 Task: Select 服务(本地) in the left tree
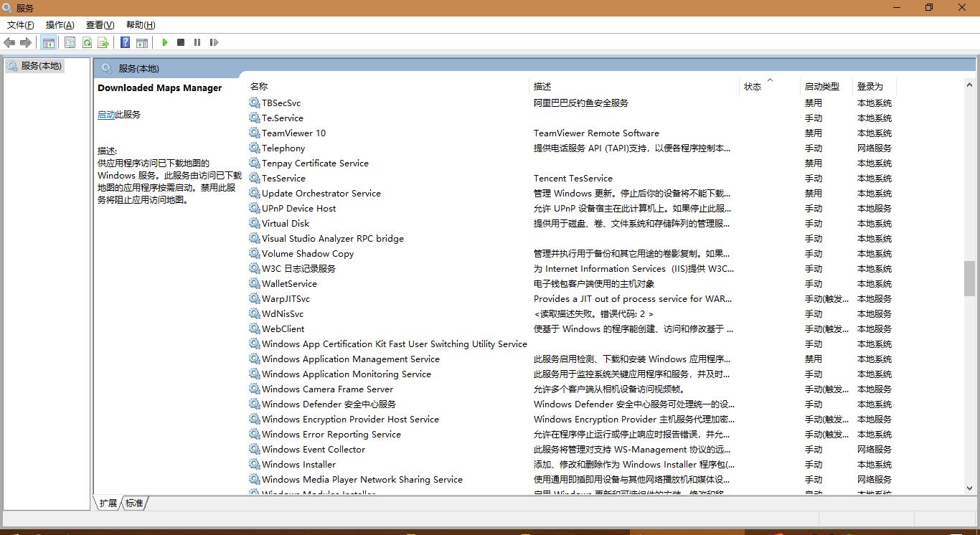[x=39, y=65]
